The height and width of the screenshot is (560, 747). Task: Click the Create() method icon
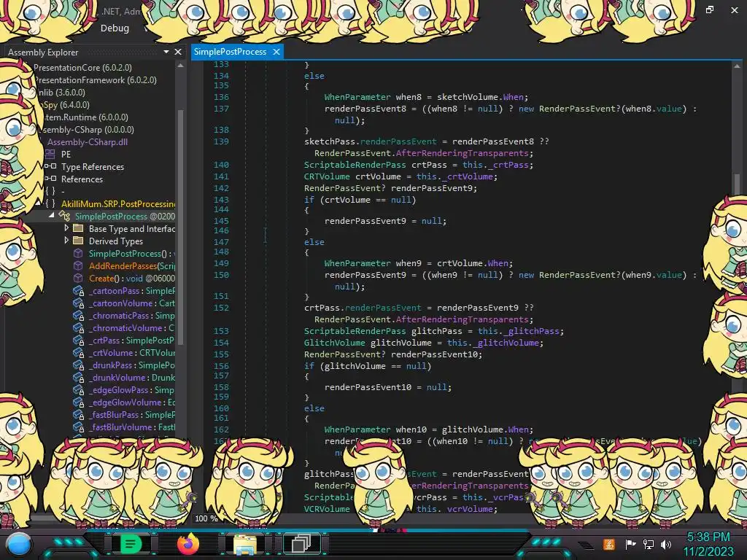pos(78,278)
